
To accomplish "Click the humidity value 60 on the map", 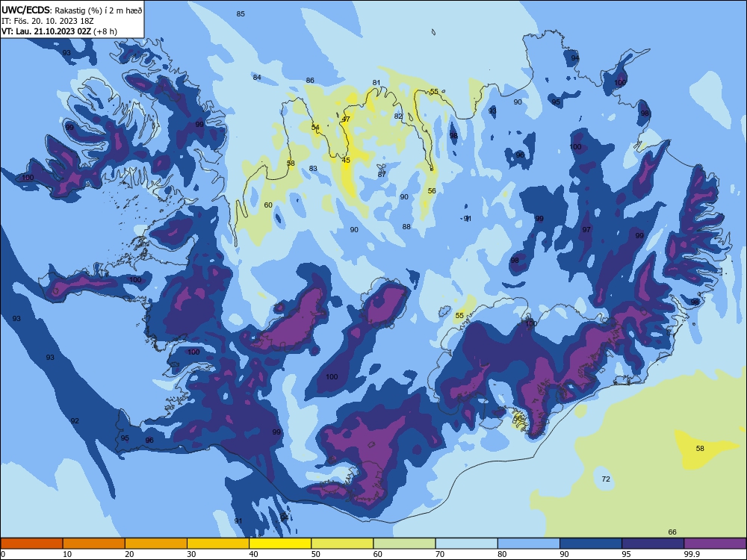I will pyautogui.click(x=268, y=205).
